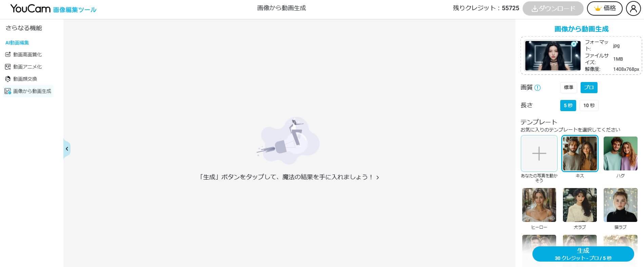Click AI動画編集 section heading

[17, 43]
